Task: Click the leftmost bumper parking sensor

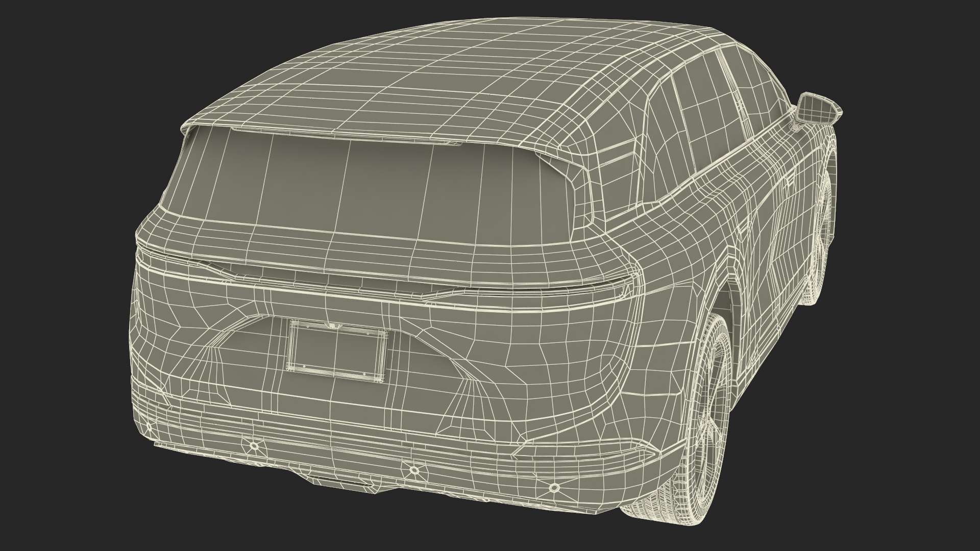Action: [254, 446]
